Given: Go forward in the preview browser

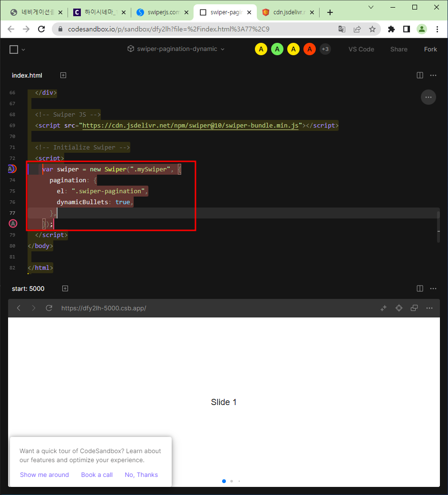Looking at the screenshot, I should point(33,308).
